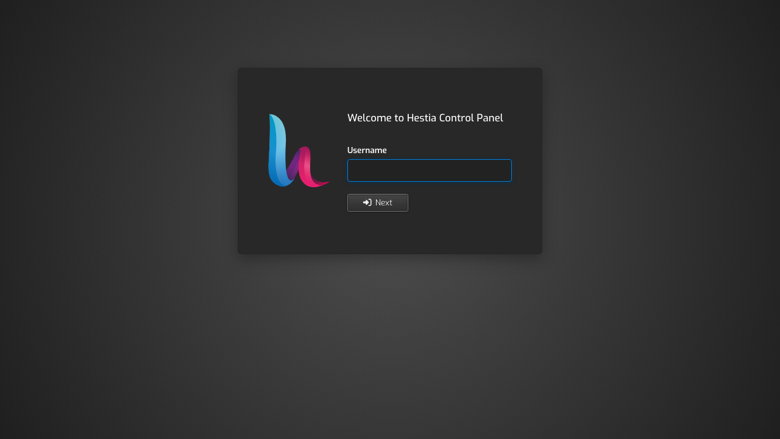Click the word Hestia in the heading
This screenshot has height=439, width=780.
[421, 118]
